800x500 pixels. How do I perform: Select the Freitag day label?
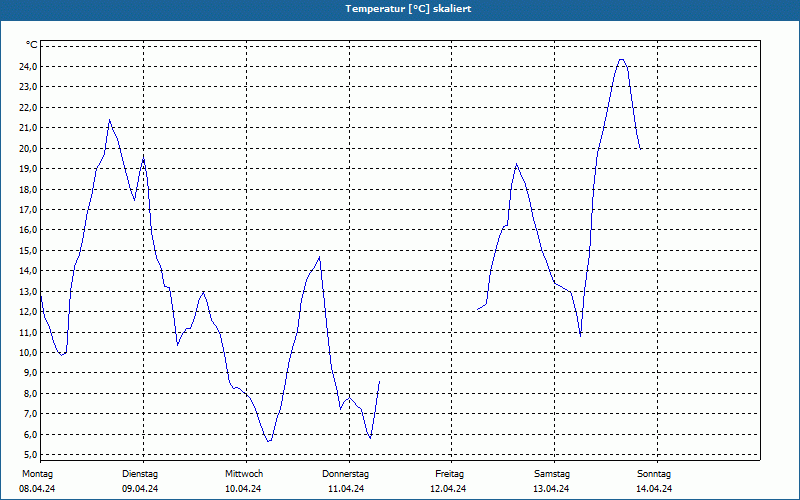pyautogui.click(x=449, y=474)
